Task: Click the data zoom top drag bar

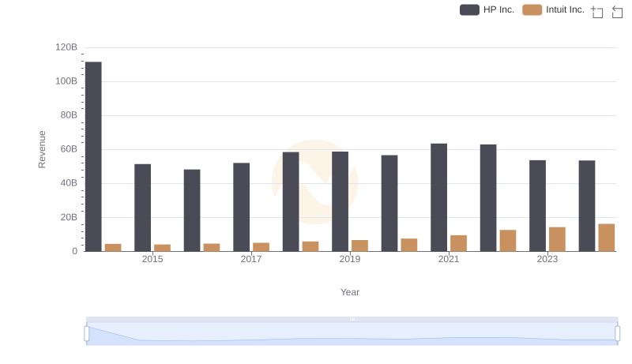Action: coord(352,319)
